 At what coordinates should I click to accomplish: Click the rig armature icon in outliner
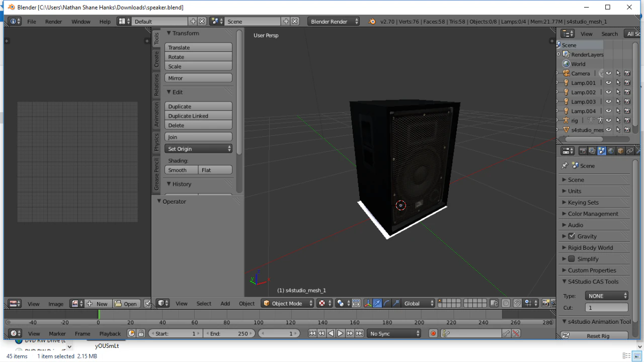coord(566,121)
